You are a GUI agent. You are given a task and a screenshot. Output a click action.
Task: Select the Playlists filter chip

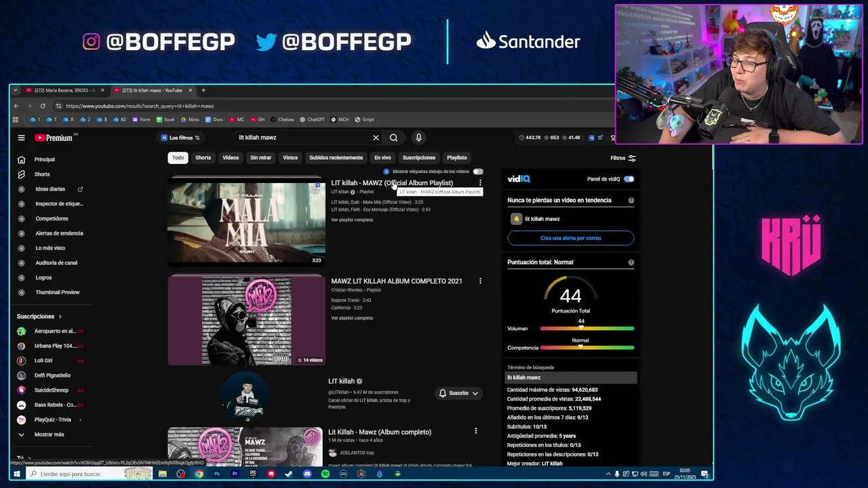[456, 158]
